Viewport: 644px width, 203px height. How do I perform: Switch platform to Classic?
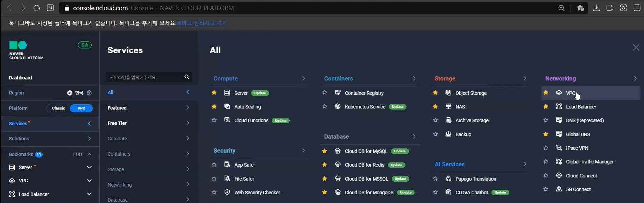(x=58, y=108)
